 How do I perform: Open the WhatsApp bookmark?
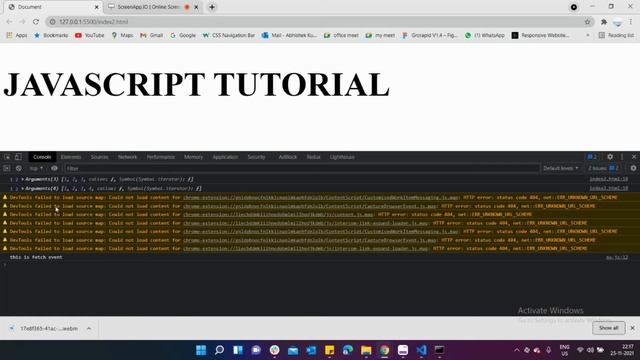pyautogui.click(x=484, y=36)
